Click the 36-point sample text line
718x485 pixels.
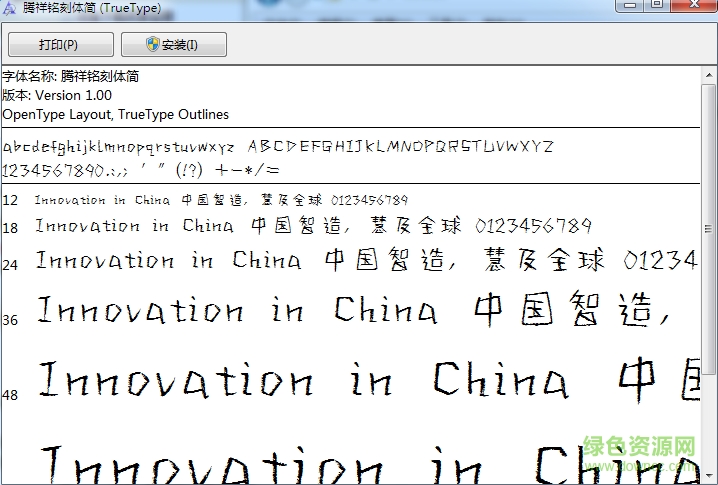pyautogui.click(x=352, y=310)
